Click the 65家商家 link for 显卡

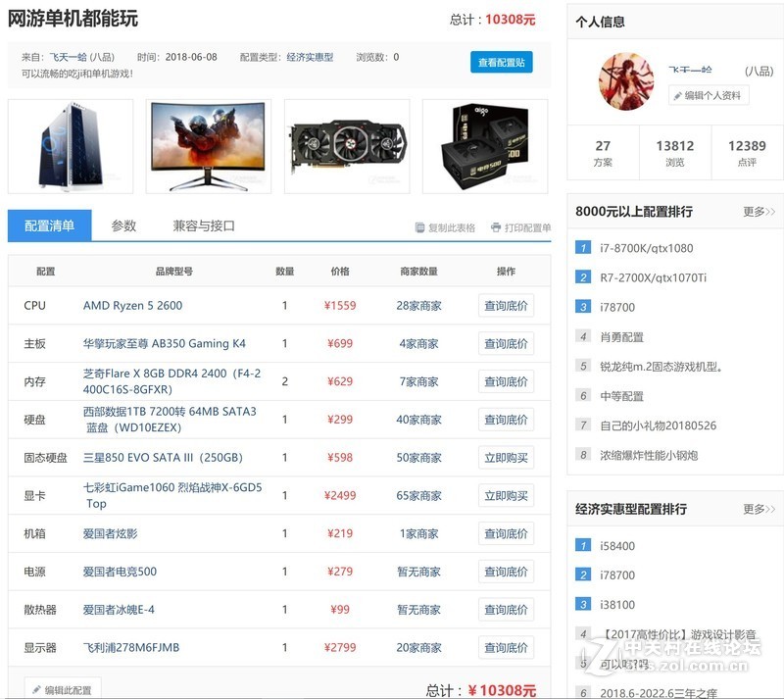click(419, 496)
